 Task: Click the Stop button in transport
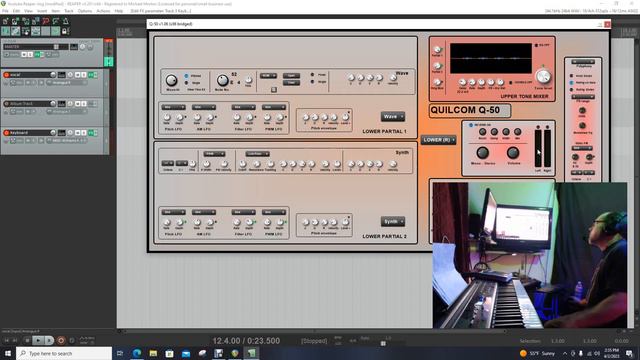pyautogui.click(x=27, y=340)
